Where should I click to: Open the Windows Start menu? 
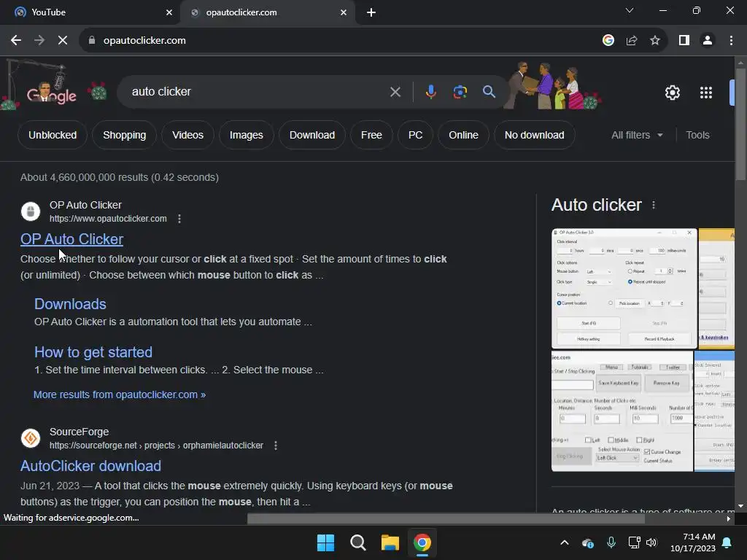(x=326, y=542)
